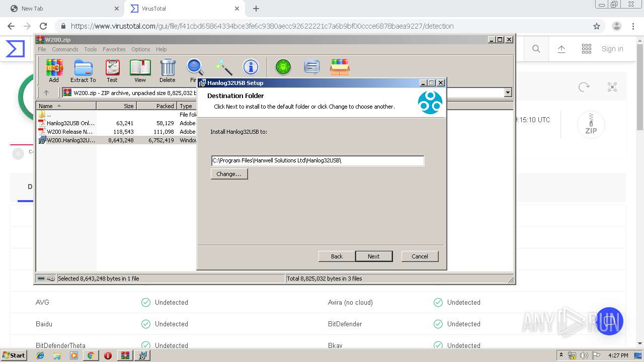This screenshot has width=644, height=362.
Task: Open the Wizard wand icon
Action: [x=223, y=67]
